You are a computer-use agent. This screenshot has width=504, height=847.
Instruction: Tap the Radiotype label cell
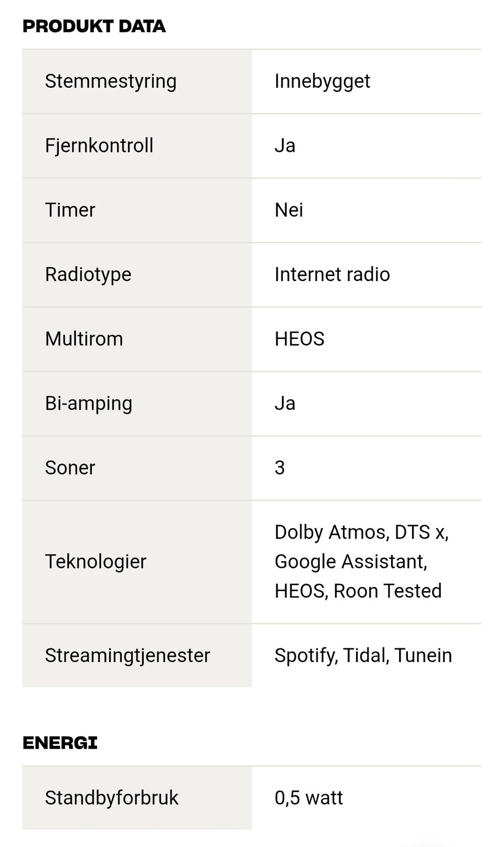pos(88,274)
